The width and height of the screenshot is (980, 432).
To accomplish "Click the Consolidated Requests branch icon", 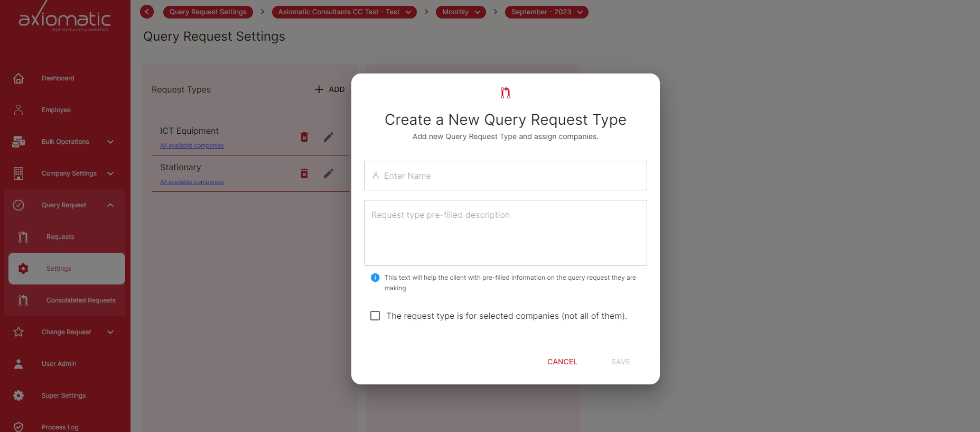I will [x=23, y=300].
